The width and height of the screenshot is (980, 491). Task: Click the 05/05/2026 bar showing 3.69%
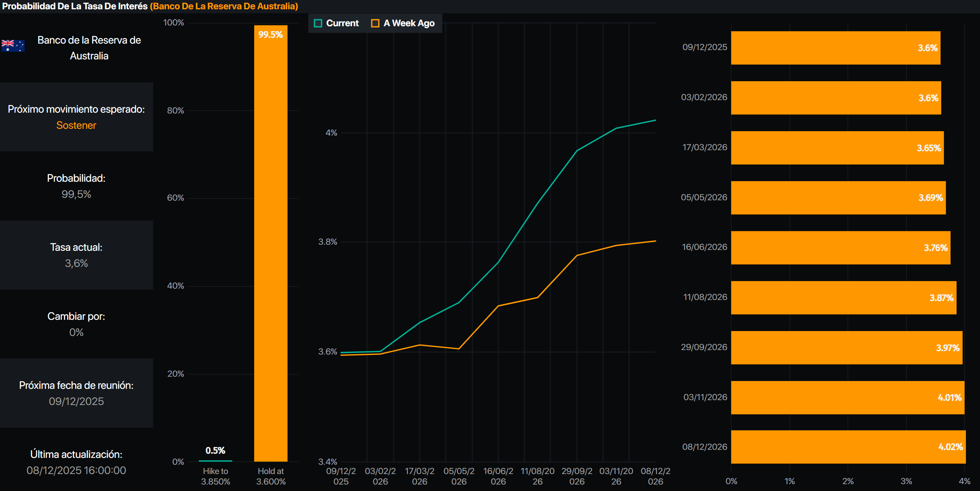click(x=838, y=197)
